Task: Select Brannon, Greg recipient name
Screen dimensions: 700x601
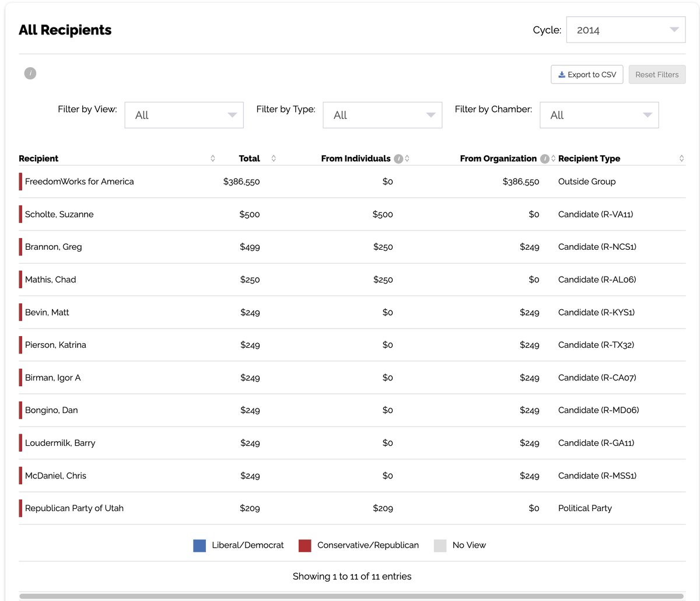Action: pyautogui.click(x=54, y=247)
